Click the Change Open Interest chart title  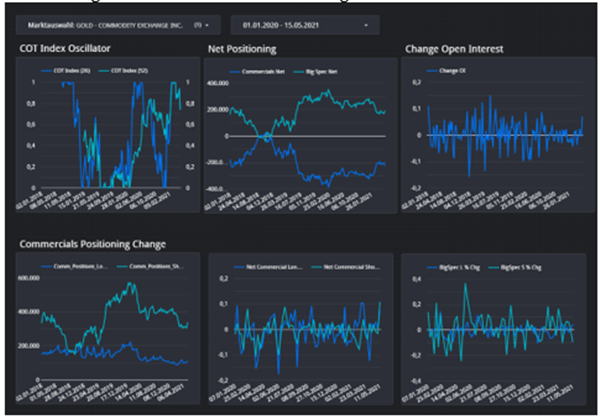[x=454, y=49]
